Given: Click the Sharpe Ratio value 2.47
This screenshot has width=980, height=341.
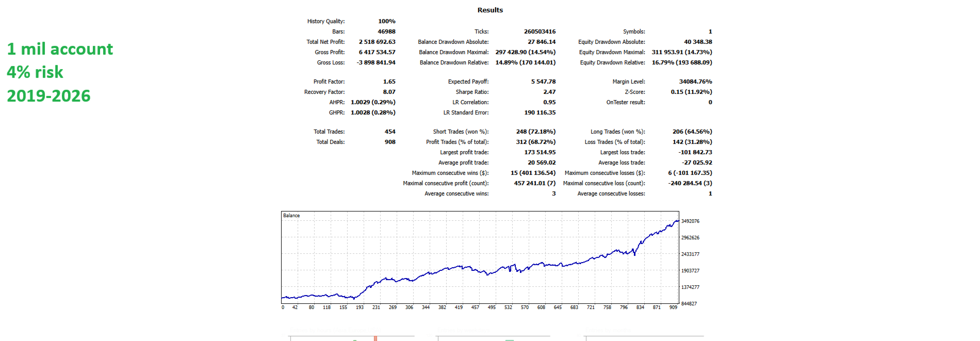Looking at the screenshot, I should coord(549,92).
